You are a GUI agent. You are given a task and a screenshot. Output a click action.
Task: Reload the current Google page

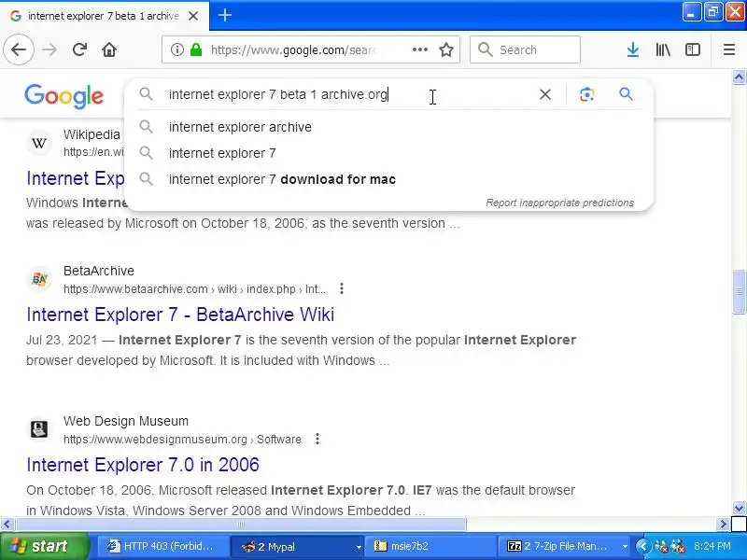pyautogui.click(x=79, y=49)
